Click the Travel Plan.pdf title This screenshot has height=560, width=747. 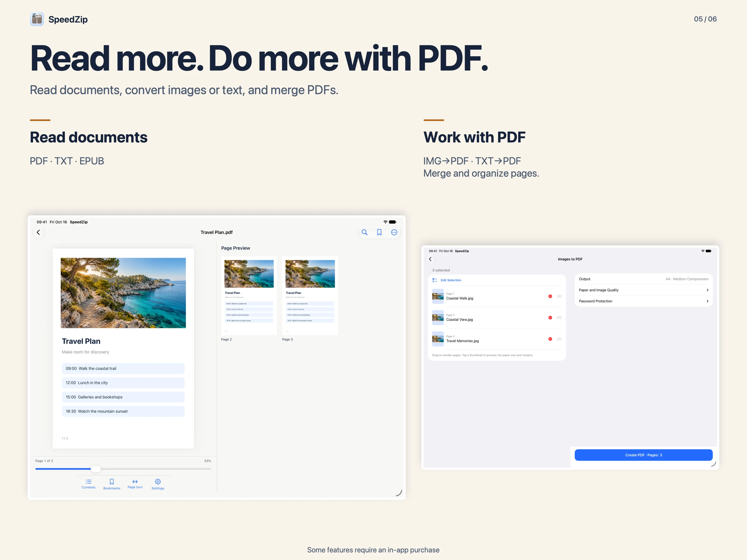[x=216, y=232]
